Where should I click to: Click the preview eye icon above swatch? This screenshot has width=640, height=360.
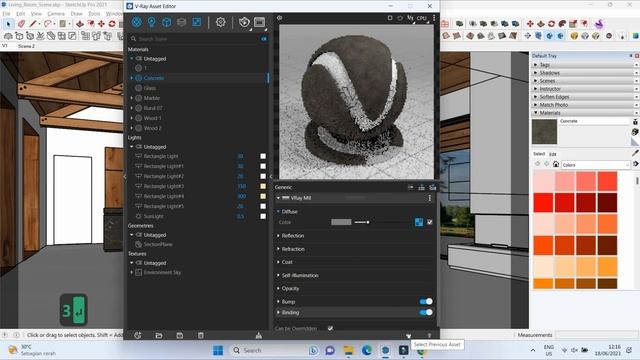point(280,18)
